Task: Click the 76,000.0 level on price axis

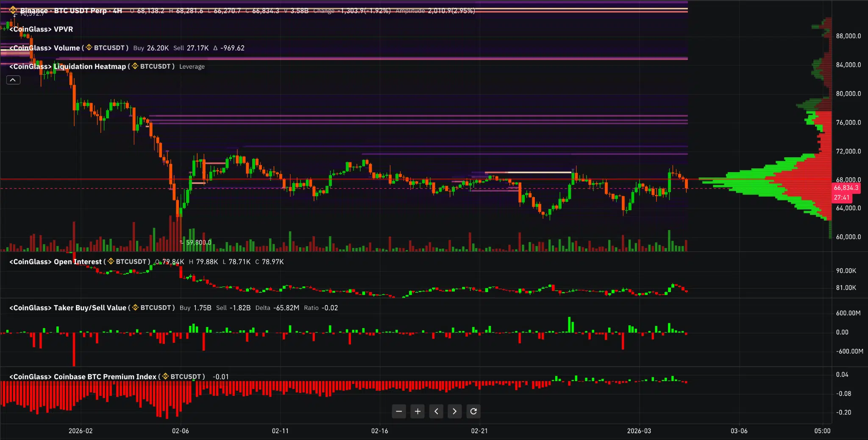Action: click(x=848, y=123)
